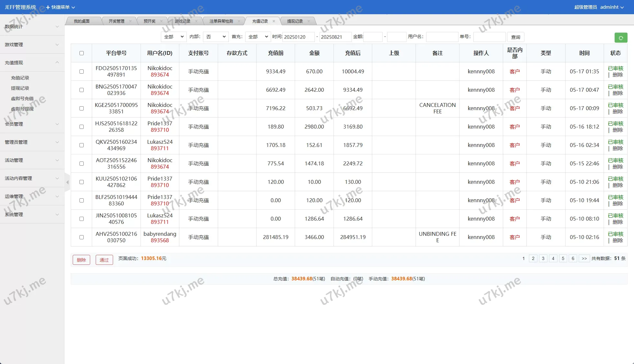Click the green refresh icon button
Viewport: 634px width, 364px height.
tap(620, 38)
